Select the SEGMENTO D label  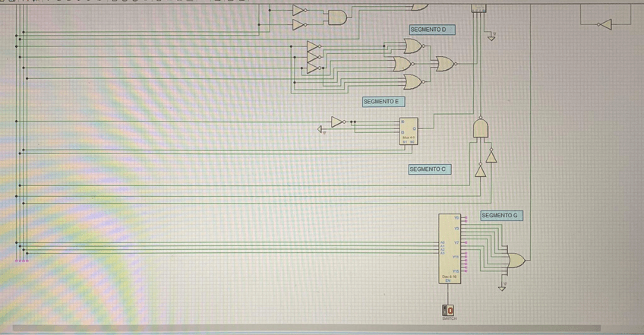point(431,30)
